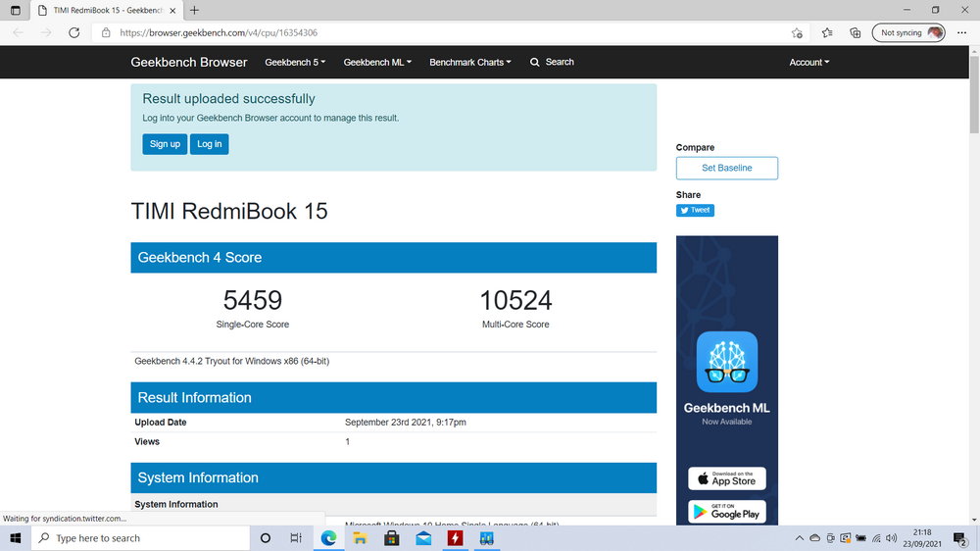980x551 pixels.
Task: Select the 5459 single-core score
Action: 253,301
